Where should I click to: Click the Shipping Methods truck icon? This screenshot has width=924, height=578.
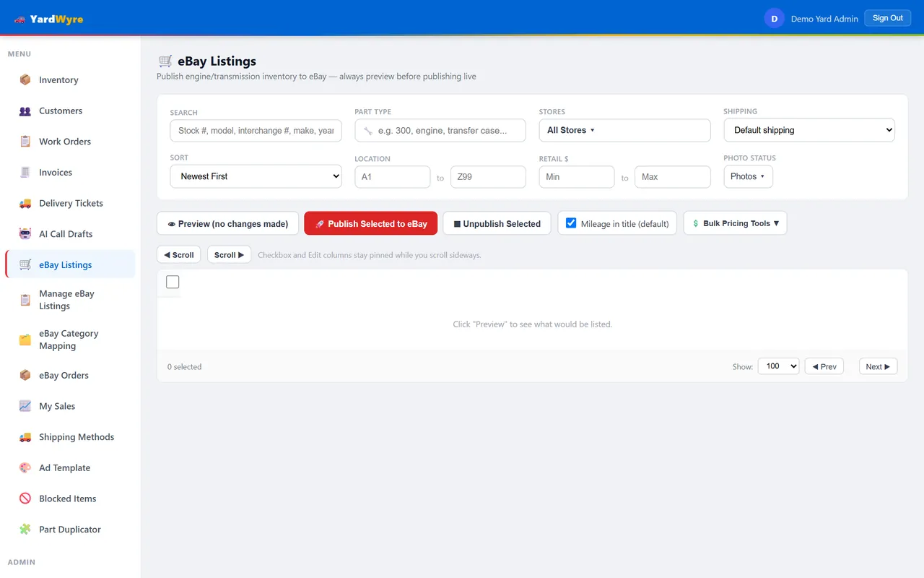pyautogui.click(x=25, y=437)
